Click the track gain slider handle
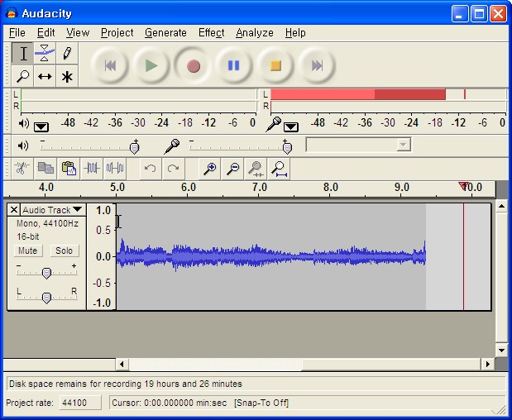The height and width of the screenshot is (420, 512). 46,273
